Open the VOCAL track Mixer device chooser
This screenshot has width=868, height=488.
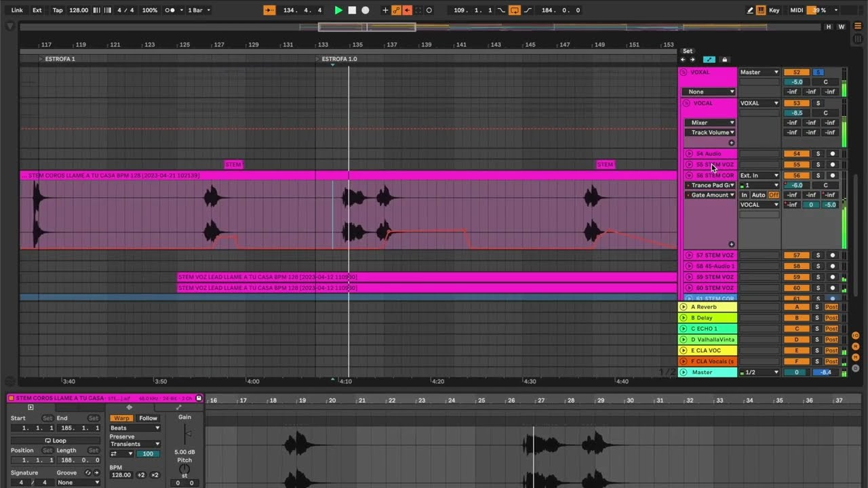coord(709,123)
